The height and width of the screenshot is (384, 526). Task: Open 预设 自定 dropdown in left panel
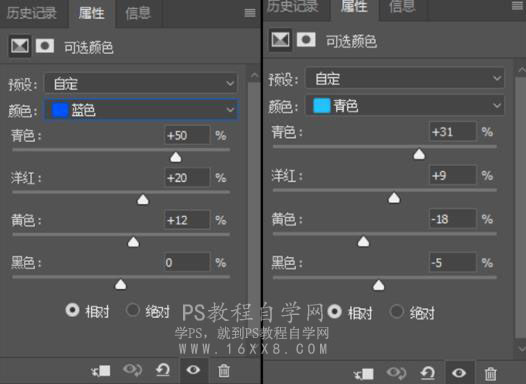point(141,83)
